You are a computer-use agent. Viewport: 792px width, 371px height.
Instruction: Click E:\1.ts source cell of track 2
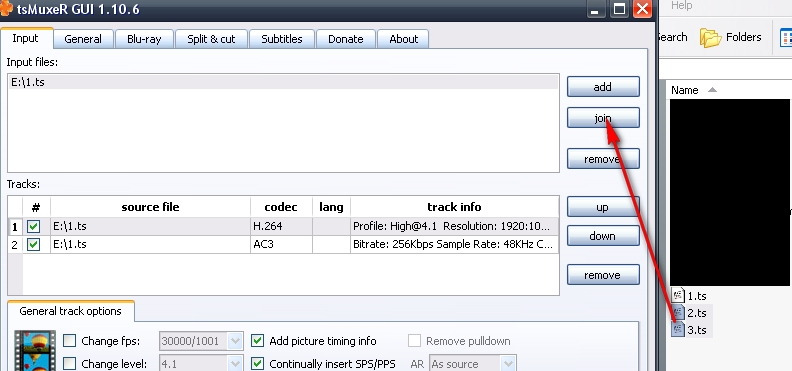pos(151,244)
